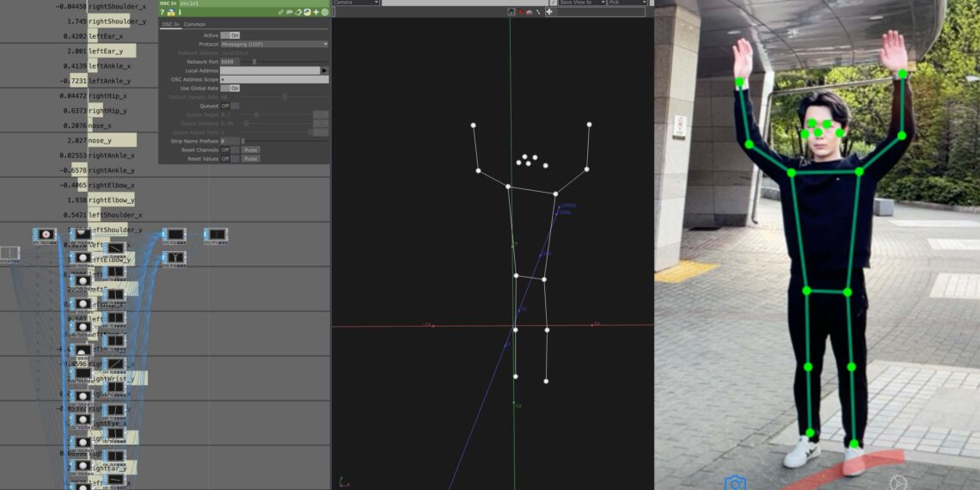Select the OSC In parameter tab
980x490 pixels.
coord(170,24)
